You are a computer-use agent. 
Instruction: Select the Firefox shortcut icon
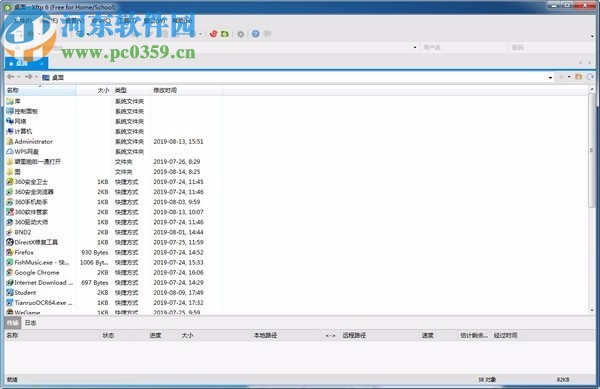coord(10,252)
